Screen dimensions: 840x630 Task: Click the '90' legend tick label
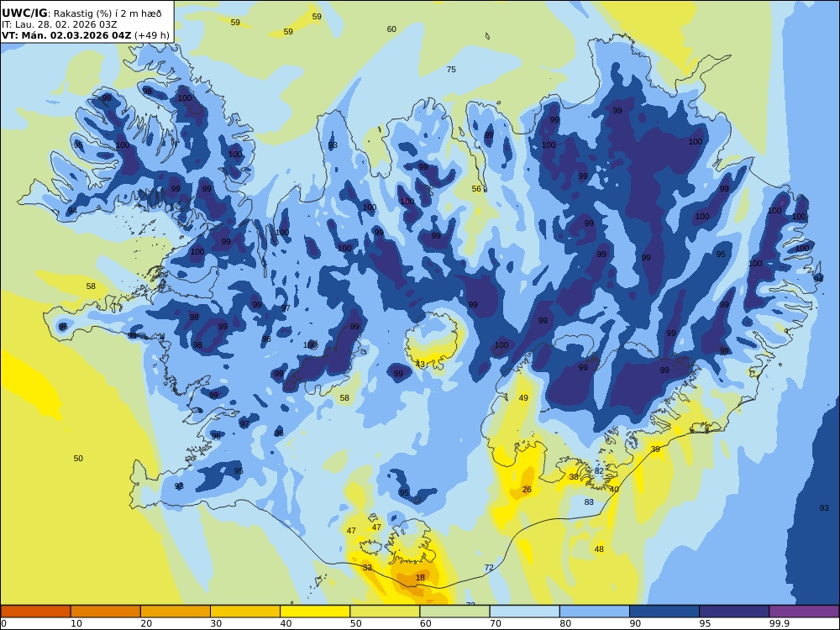[635, 623]
